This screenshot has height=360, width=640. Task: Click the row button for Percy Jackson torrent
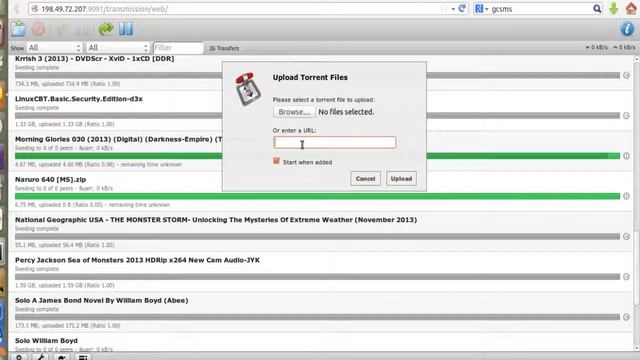(x=626, y=277)
